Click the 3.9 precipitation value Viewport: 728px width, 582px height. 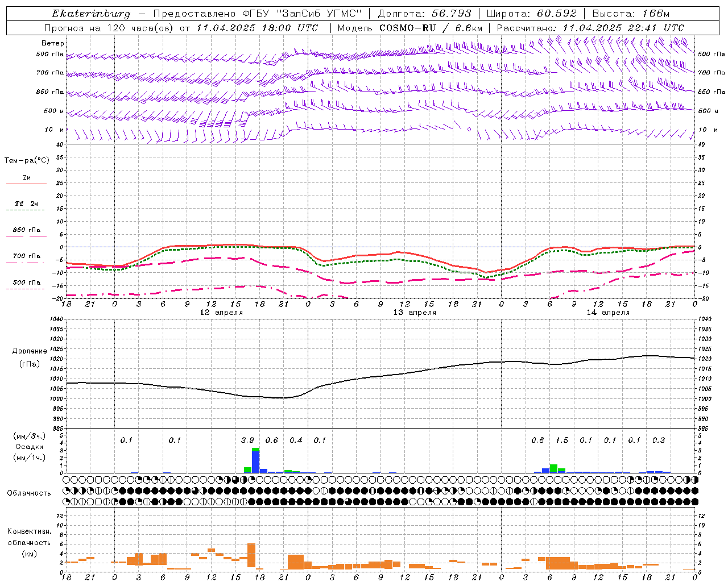coord(247,440)
